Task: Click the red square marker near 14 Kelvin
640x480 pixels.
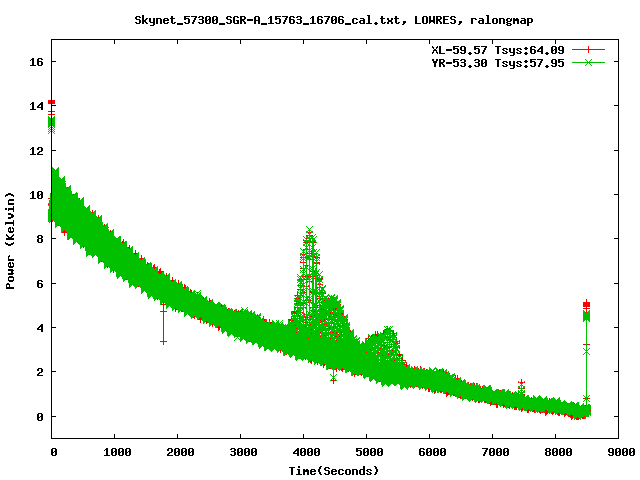Action: point(51,102)
